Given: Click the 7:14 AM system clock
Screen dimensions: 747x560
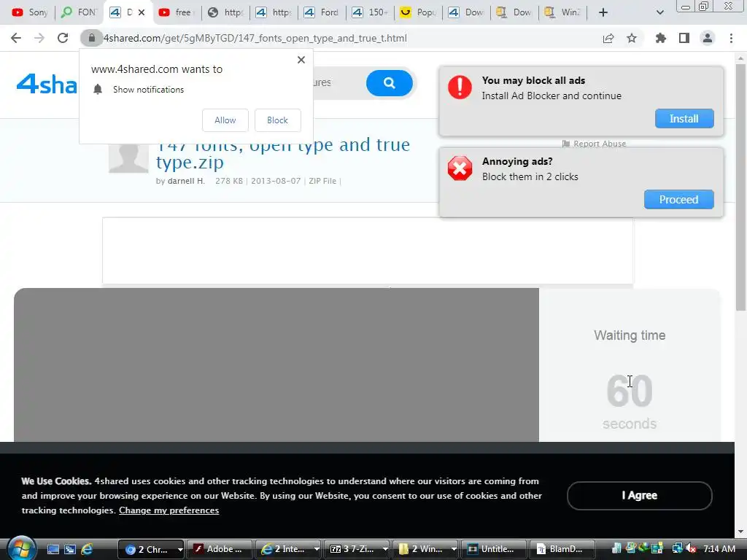Looking at the screenshot, I should pyautogui.click(x=719, y=548).
